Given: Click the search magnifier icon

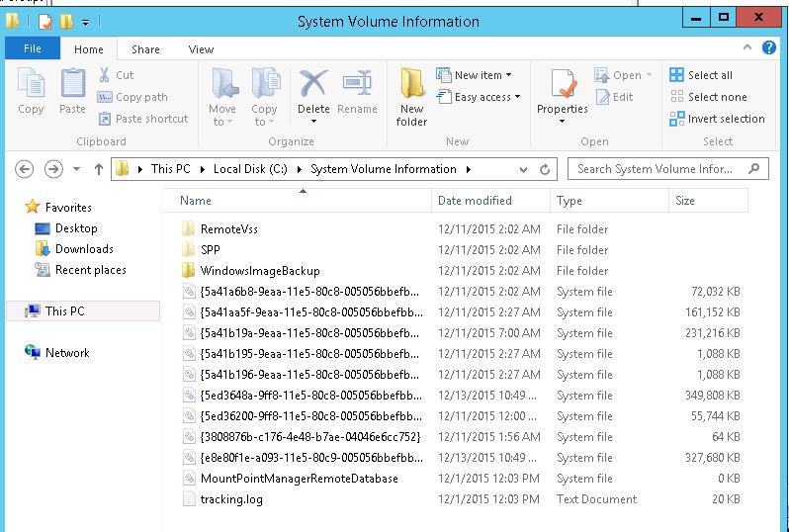Looking at the screenshot, I should pos(753,169).
